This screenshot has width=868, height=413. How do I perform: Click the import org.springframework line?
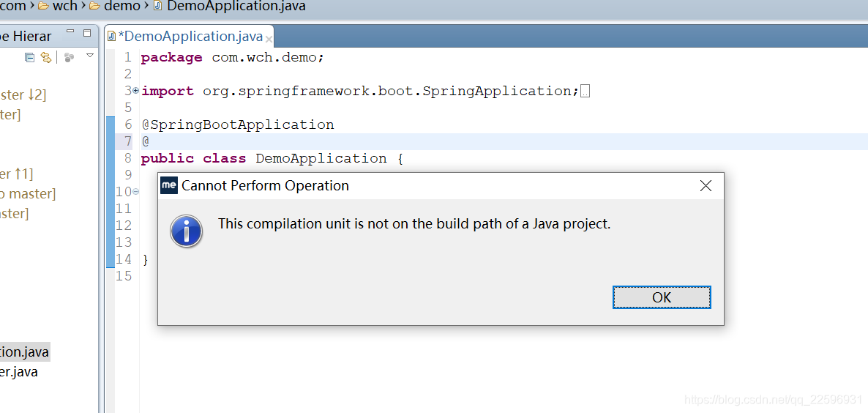point(360,92)
